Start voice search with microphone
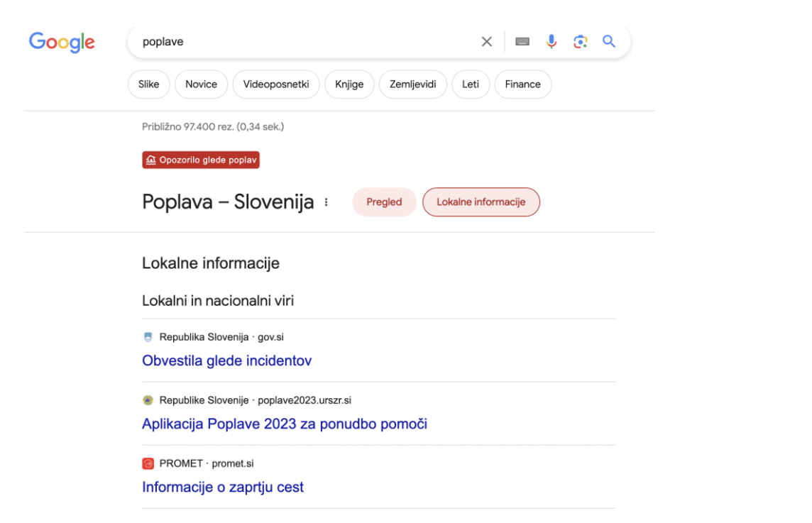 [552, 42]
